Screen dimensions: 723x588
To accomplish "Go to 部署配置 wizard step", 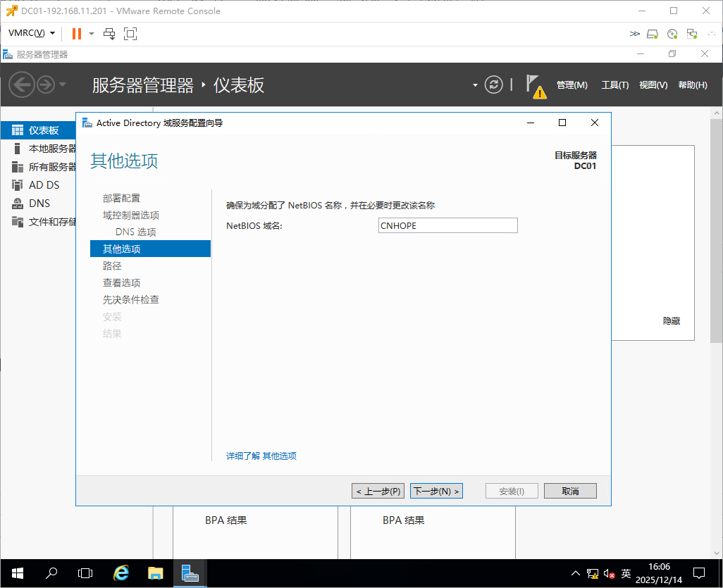I will coord(121,198).
